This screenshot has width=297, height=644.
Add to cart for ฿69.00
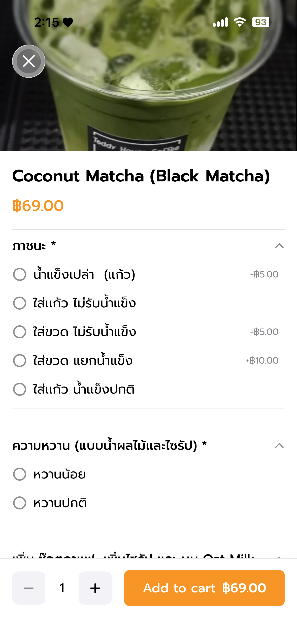tap(204, 588)
